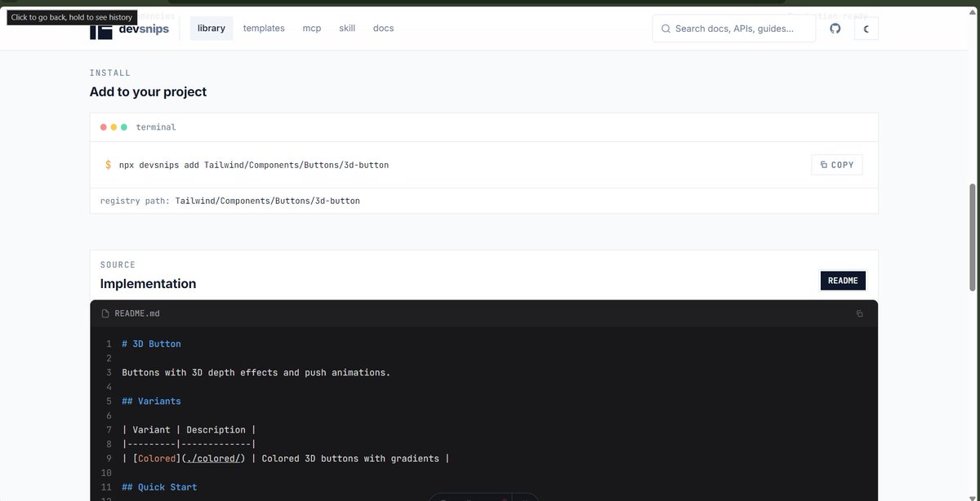This screenshot has height=501, width=980.
Task: Focus the Search docs, APIs, guides field
Action: [733, 29]
